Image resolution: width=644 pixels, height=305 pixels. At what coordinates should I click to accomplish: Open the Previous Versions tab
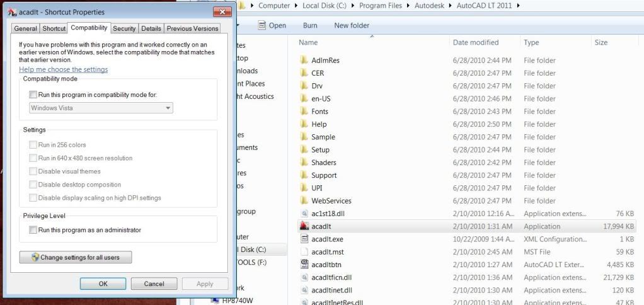(192, 28)
